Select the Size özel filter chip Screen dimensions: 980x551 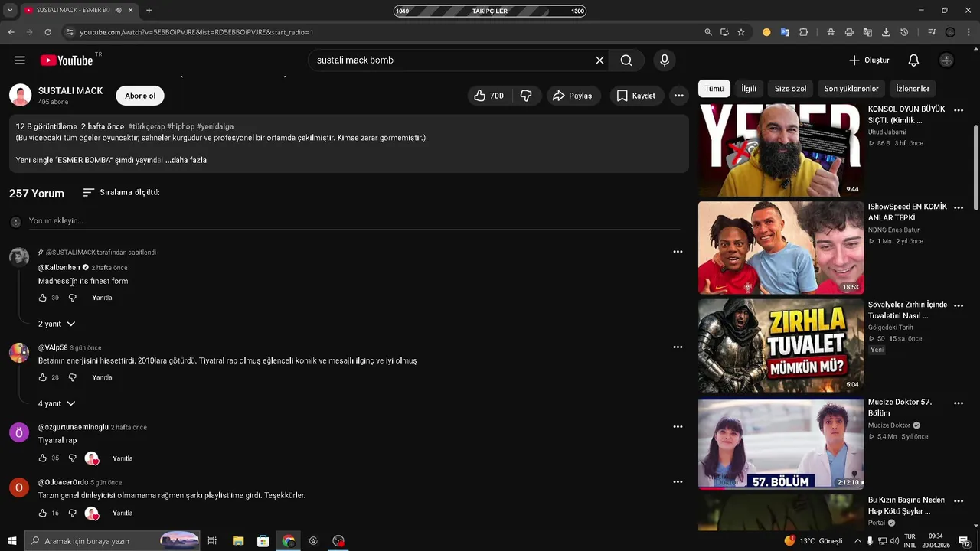point(790,89)
